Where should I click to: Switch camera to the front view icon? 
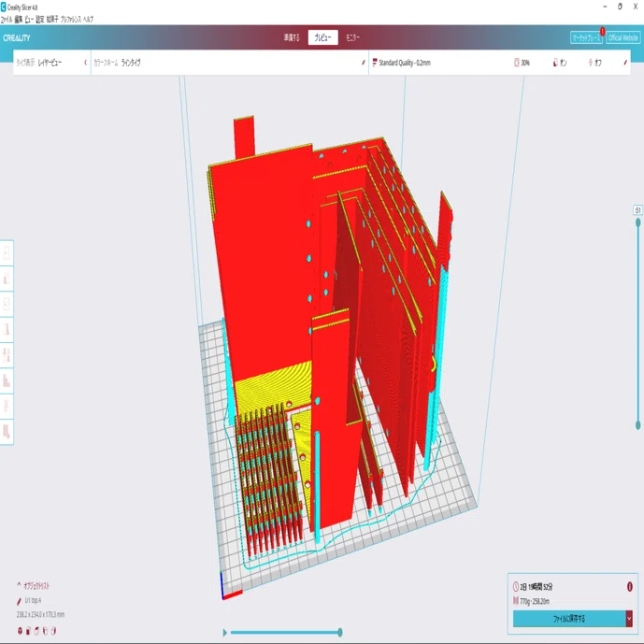28,630
